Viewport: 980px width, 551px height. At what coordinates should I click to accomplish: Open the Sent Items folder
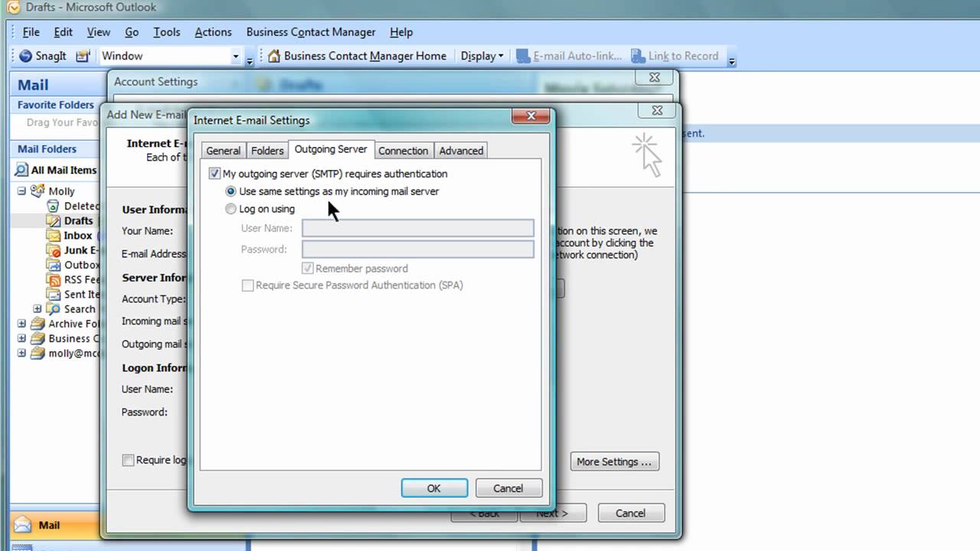[x=73, y=294]
